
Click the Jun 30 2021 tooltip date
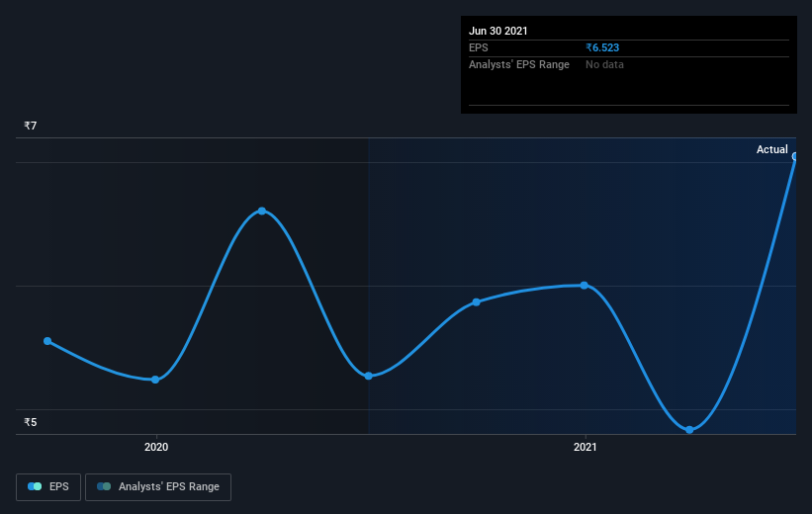[x=498, y=31]
